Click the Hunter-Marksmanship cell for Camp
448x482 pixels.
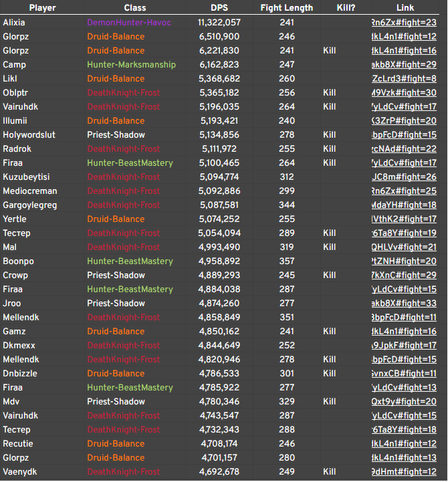click(131, 65)
